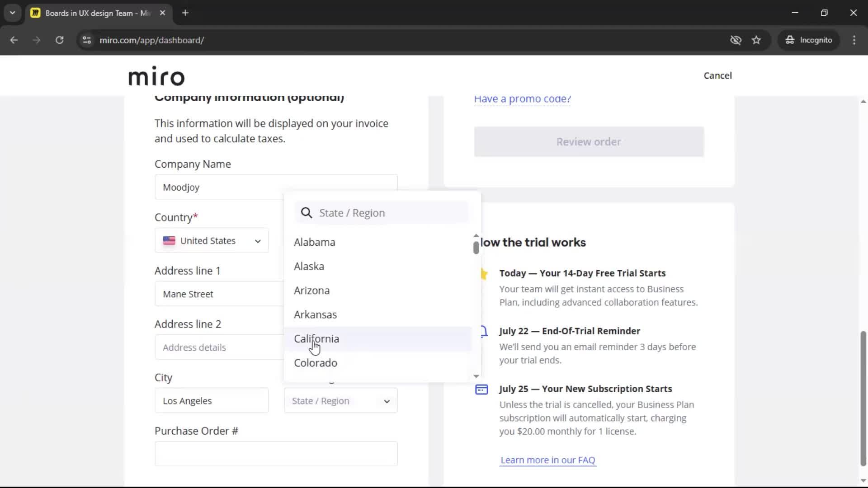
Task: Click the credit card icon near July 25
Action: (x=481, y=389)
